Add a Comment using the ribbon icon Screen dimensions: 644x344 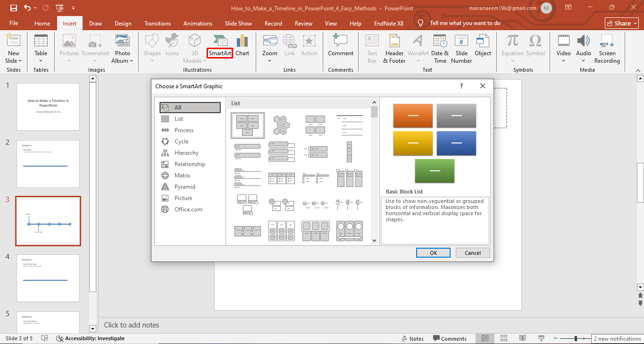click(x=341, y=46)
